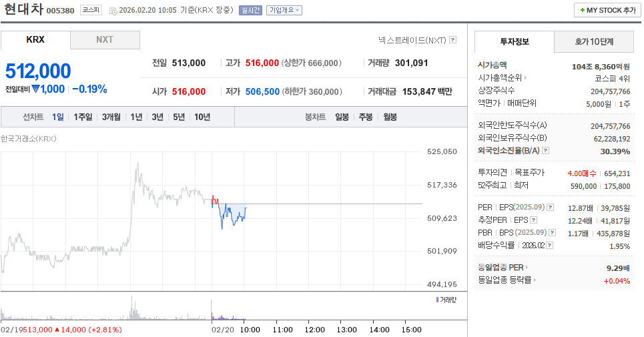This screenshot has width=644, height=337.
Task: Click the 외국인소진율 value 30.39%
Action: click(615, 151)
